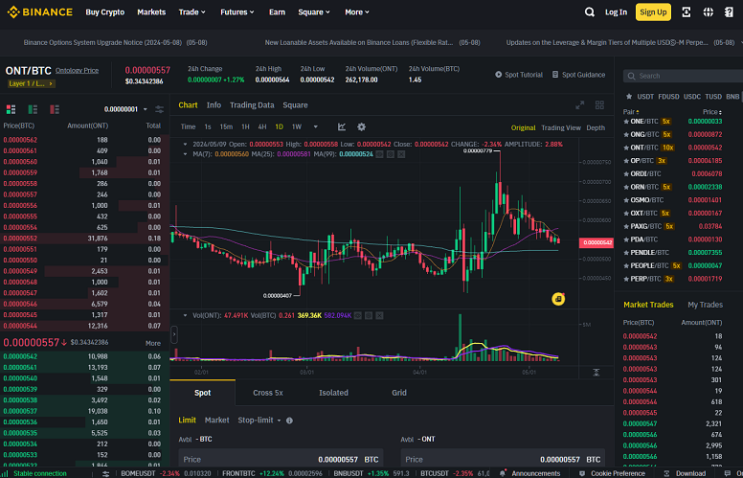Screen dimensions: 743x478
Task: Select the USDT market filter
Action: (645, 97)
